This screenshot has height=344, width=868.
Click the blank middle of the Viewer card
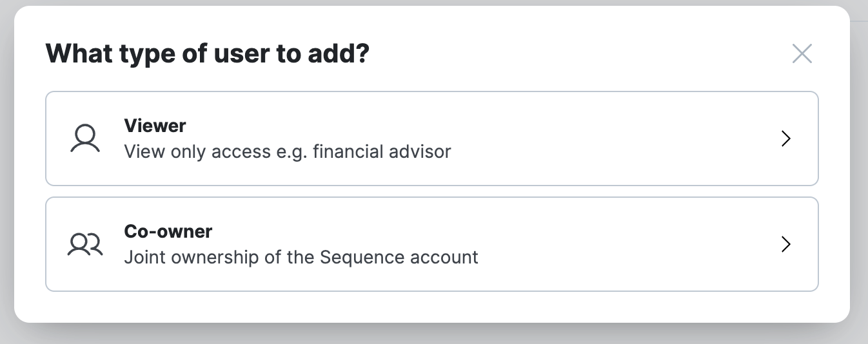pos(613,139)
